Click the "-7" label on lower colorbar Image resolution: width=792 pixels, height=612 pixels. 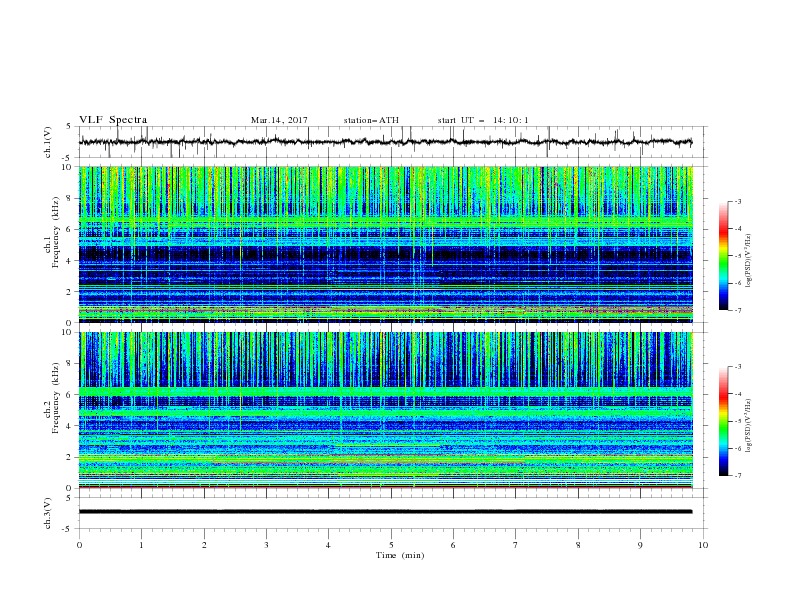tap(738, 476)
